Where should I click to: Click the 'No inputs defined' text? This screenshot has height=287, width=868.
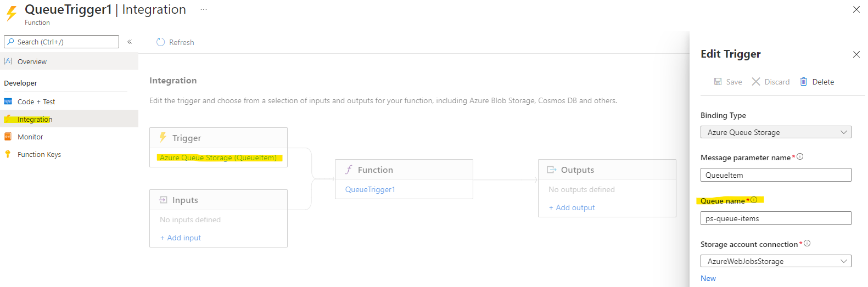190,220
